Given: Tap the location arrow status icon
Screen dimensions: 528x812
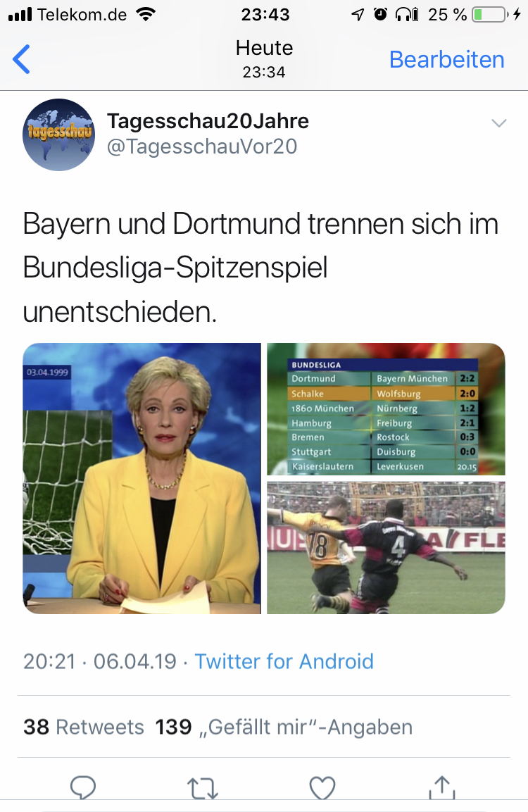Looking at the screenshot, I should tap(358, 15).
